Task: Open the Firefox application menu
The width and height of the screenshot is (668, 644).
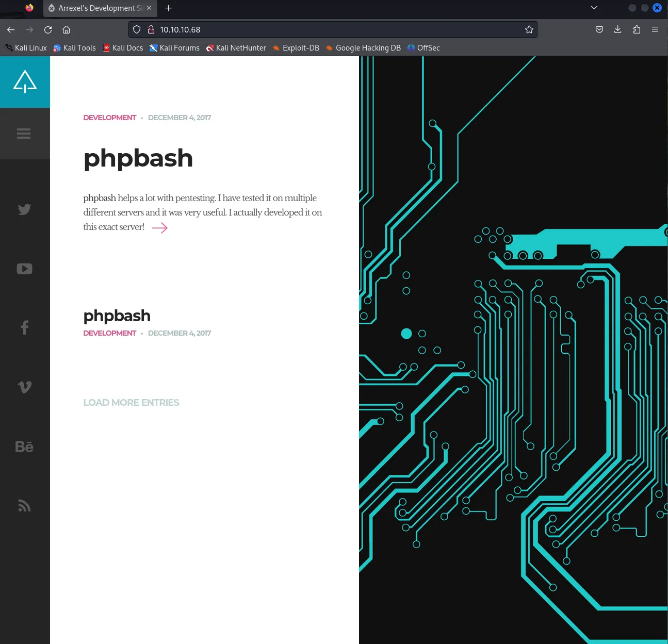Action: 655,29
